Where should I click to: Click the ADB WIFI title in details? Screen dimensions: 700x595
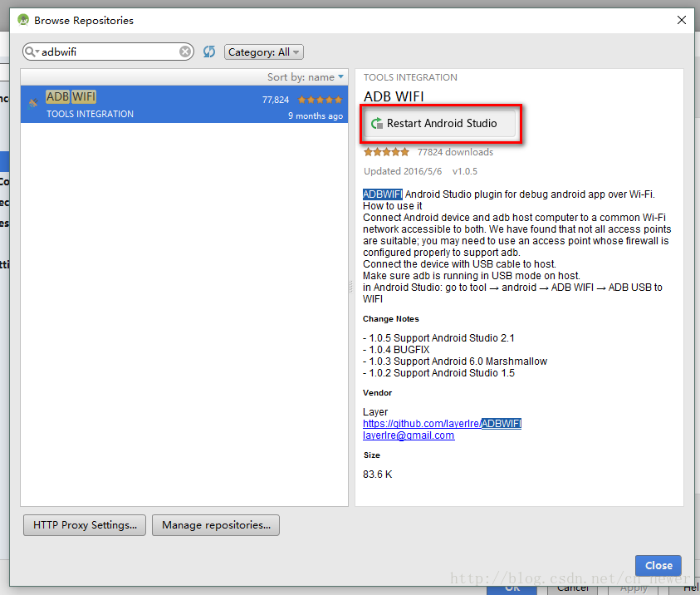pyautogui.click(x=394, y=96)
